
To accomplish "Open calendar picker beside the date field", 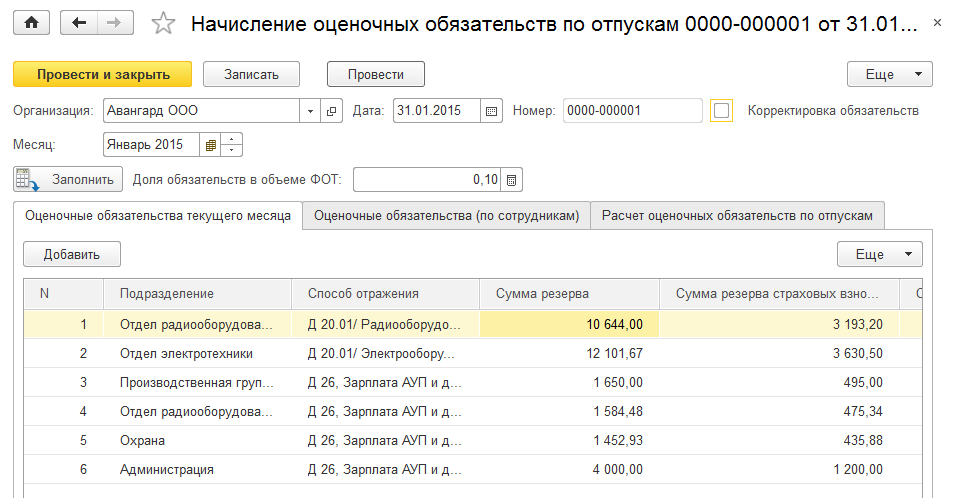I will point(491,111).
